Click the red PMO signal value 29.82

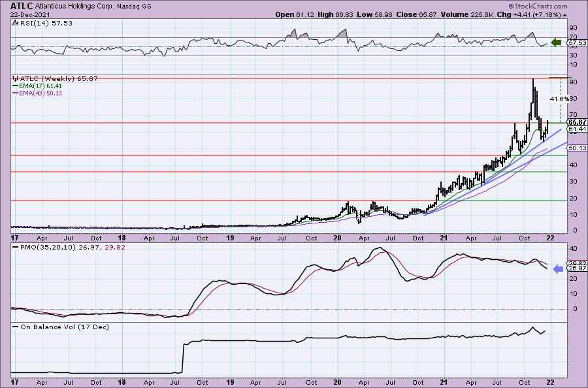[116, 248]
